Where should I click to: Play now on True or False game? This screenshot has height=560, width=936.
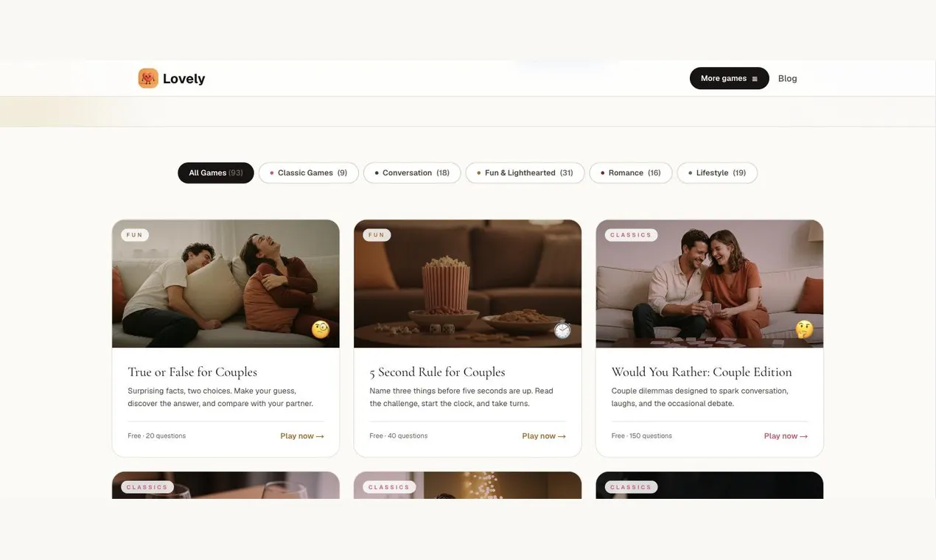(x=302, y=436)
